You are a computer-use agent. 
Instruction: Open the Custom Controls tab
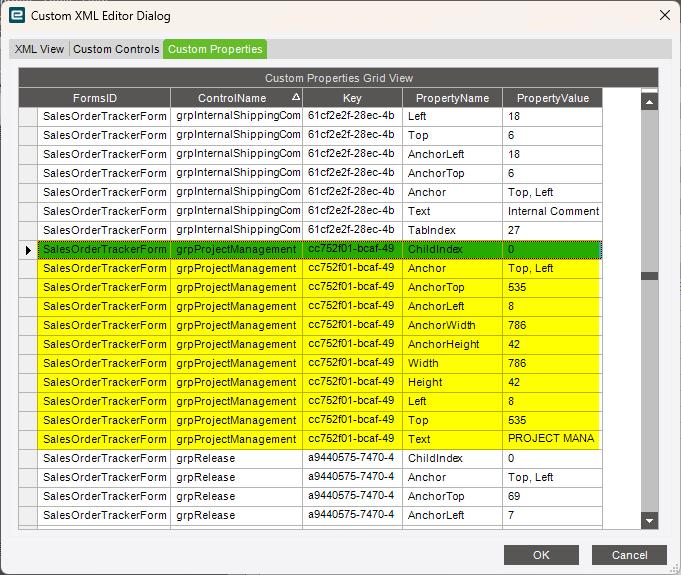(116, 49)
